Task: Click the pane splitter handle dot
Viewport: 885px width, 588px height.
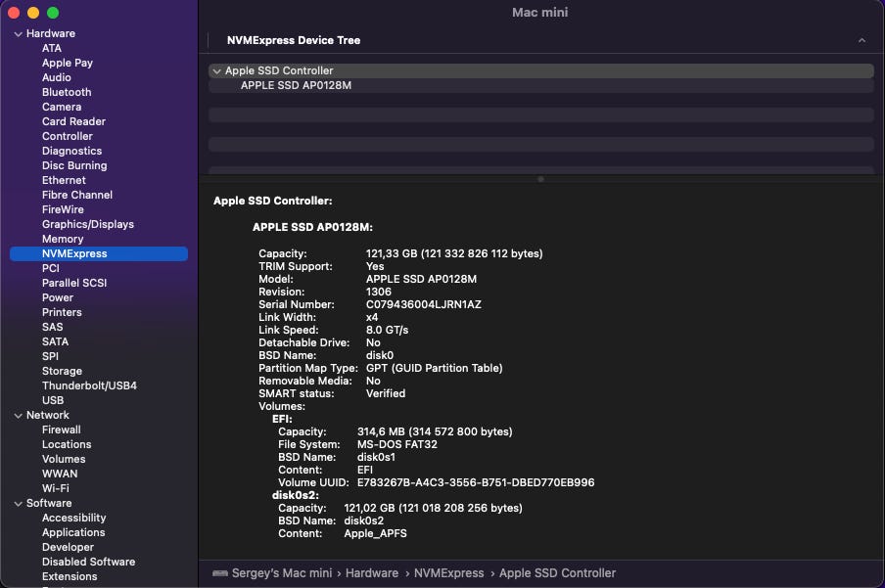Action: (540, 179)
